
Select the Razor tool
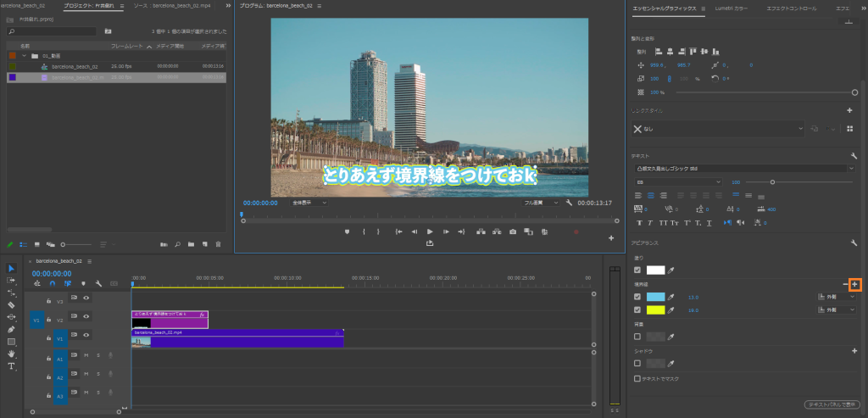pos(12,304)
